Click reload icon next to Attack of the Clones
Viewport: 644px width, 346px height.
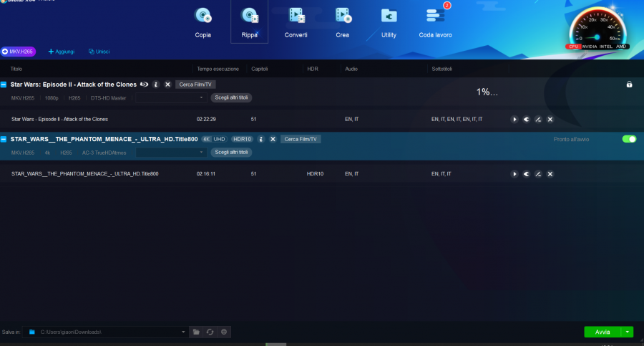click(x=144, y=85)
